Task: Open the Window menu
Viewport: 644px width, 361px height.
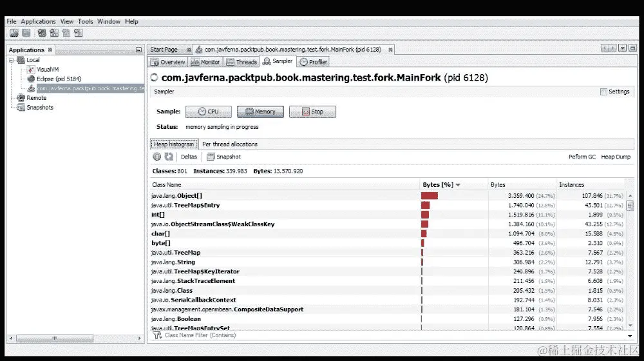Action: click(x=109, y=21)
